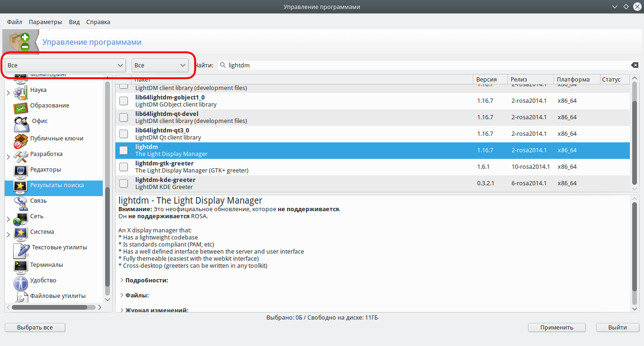
Task: Sort packages by the Версия column
Action: [490, 79]
